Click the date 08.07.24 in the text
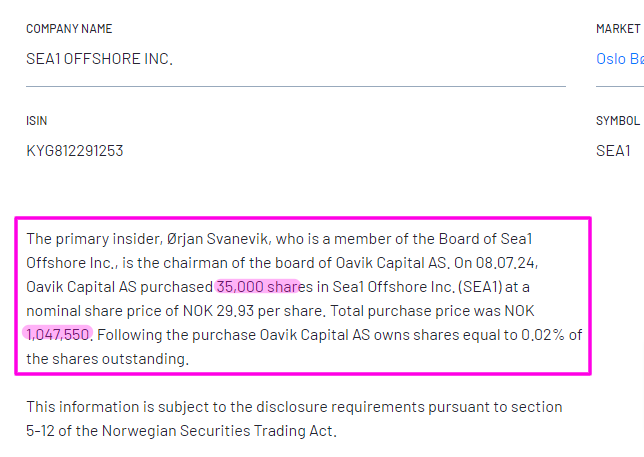 pyautogui.click(x=506, y=263)
